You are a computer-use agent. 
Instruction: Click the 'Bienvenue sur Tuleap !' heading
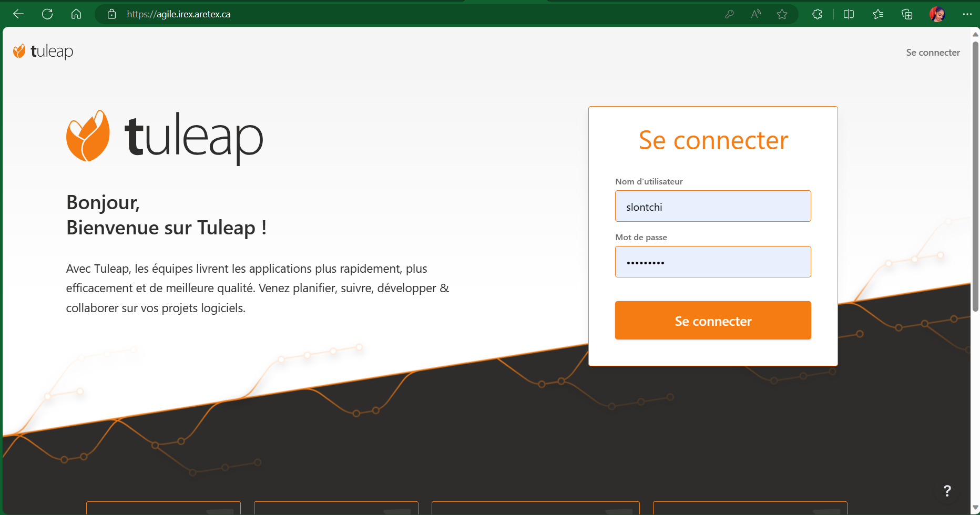pyautogui.click(x=166, y=228)
